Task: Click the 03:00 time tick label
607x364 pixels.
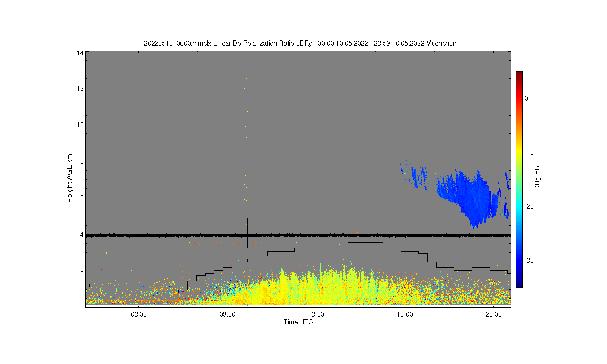Action: pyautogui.click(x=139, y=314)
